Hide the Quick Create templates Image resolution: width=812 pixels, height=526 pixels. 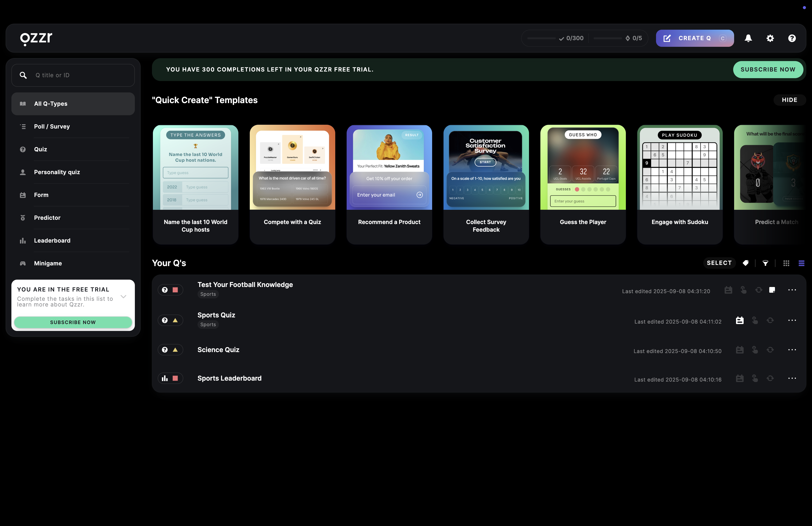point(789,100)
